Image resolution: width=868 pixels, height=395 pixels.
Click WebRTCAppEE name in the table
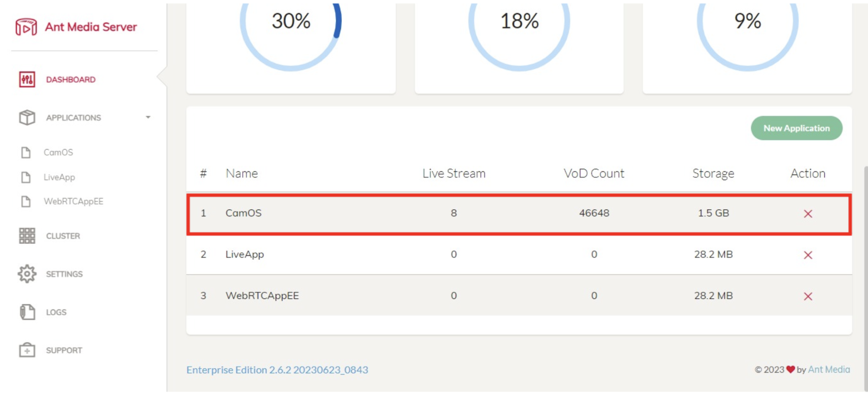point(262,296)
